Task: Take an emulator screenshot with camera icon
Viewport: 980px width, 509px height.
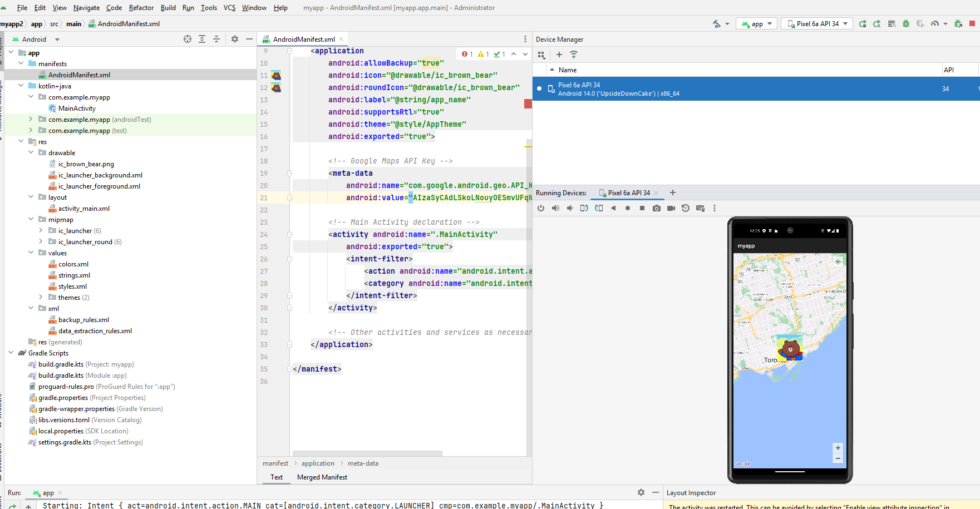Action: point(657,208)
